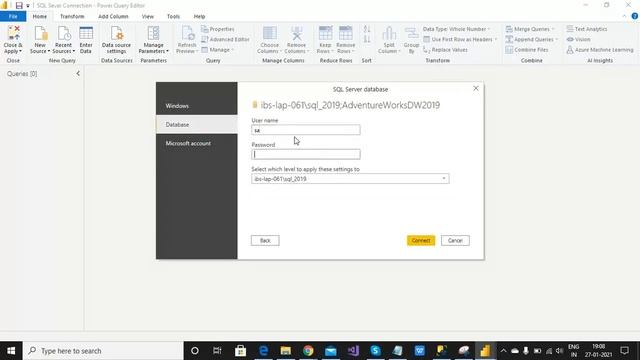Open the Data Type Whole Number dropdown
Image resolution: width=640 pixels, height=360 pixels.
[x=456, y=29]
